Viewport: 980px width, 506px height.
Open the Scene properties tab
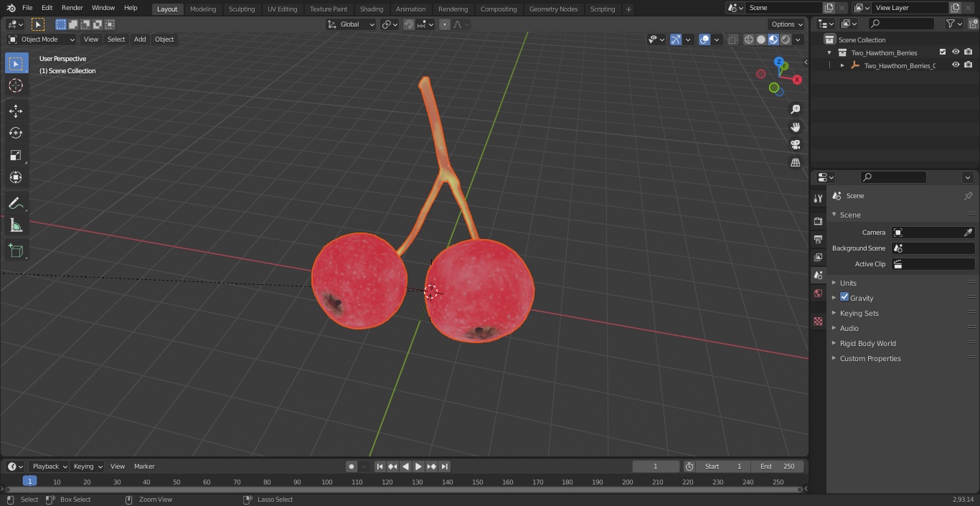pyautogui.click(x=818, y=275)
